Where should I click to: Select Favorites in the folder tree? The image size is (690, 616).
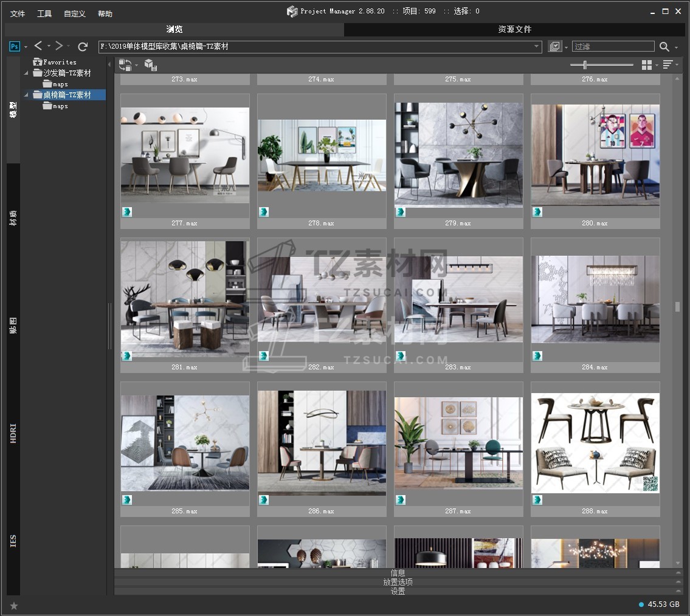pos(60,62)
